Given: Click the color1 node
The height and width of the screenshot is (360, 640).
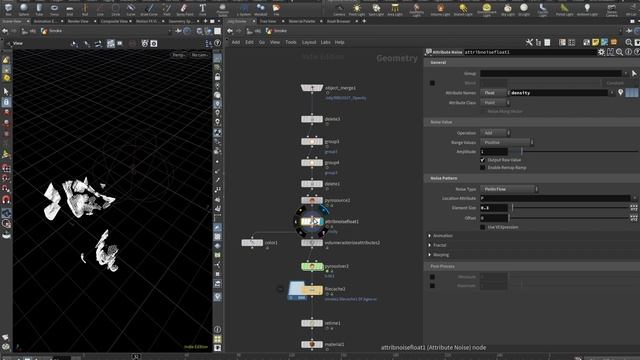Looking at the screenshot, I should point(252,243).
